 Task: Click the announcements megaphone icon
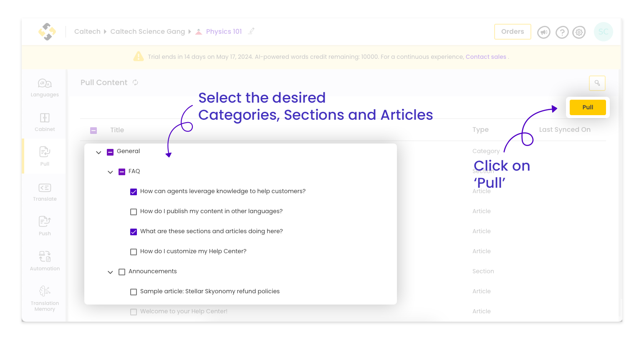(x=544, y=32)
